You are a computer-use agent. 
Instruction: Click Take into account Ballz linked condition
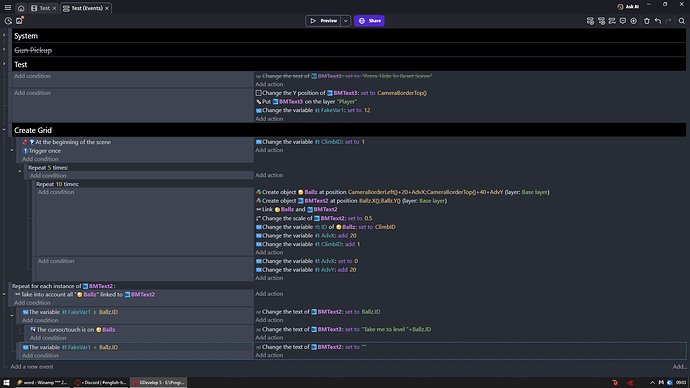pyautogui.click(x=85, y=294)
